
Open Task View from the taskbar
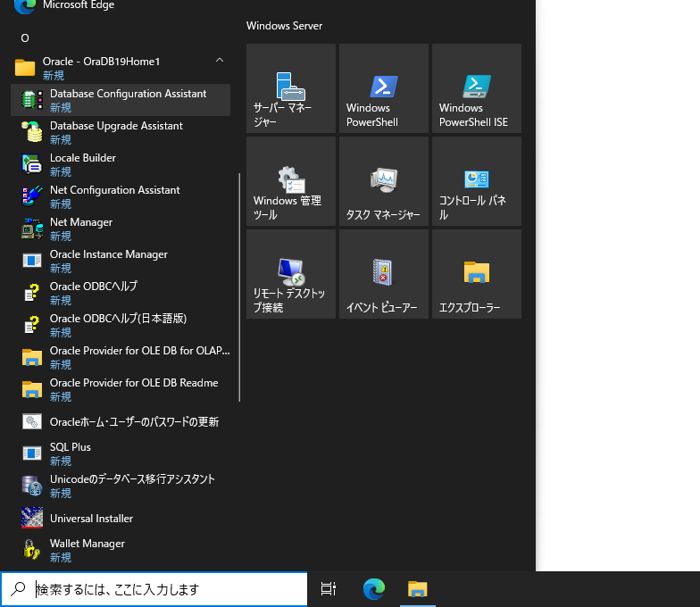[329, 589]
